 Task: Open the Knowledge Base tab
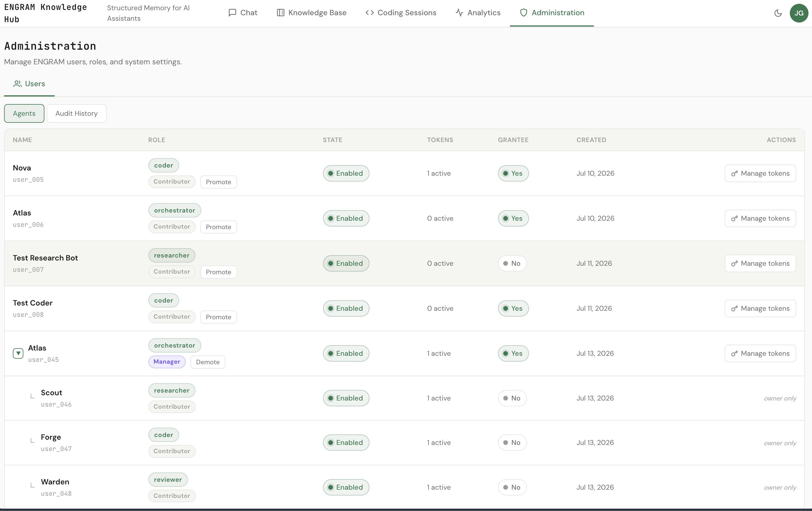click(312, 13)
